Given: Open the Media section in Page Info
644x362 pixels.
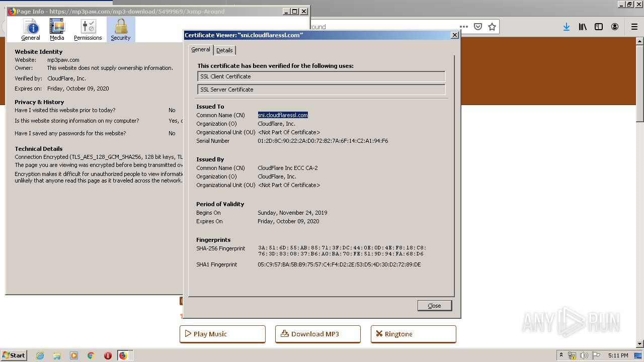Looking at the screenshot, I should pyautogui.click(x=57, y=30).
